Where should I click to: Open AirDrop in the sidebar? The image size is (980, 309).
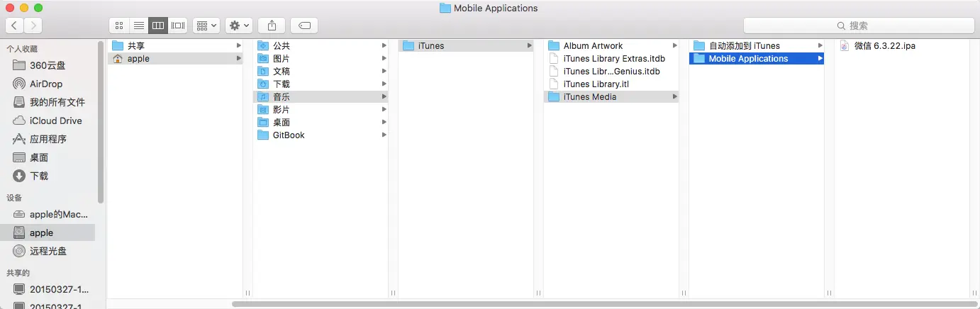pyautogui.click(x=46, y=84)
